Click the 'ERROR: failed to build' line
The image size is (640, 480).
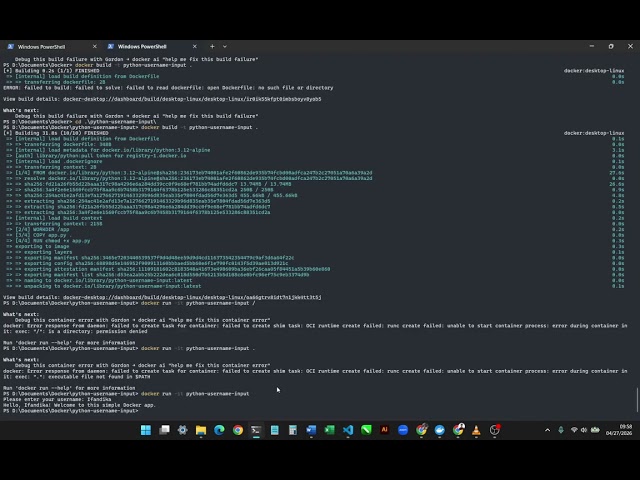(168, 87)
